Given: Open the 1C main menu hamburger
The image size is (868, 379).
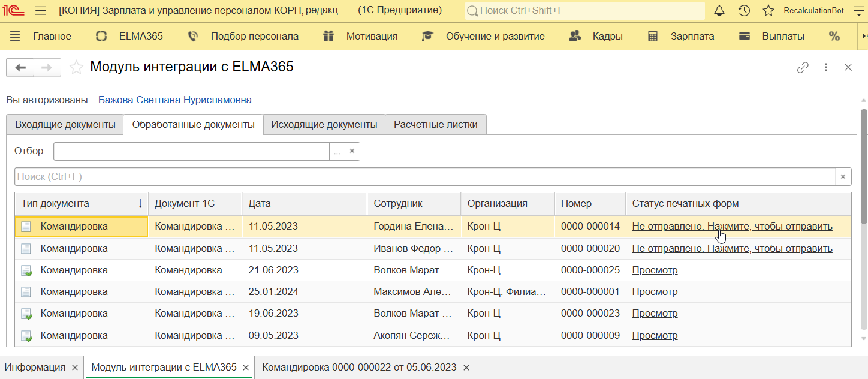Looking at the screenshot, I should (41, 11).
